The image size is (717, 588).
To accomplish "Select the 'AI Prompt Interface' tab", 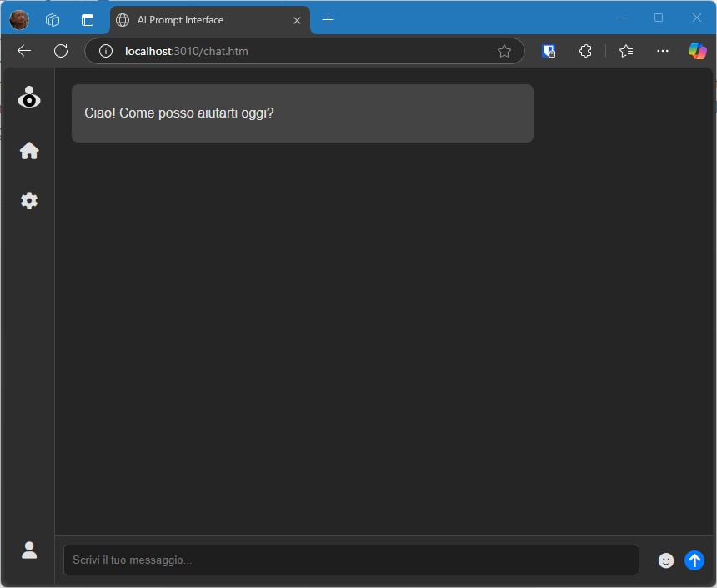I will point(200,20).
